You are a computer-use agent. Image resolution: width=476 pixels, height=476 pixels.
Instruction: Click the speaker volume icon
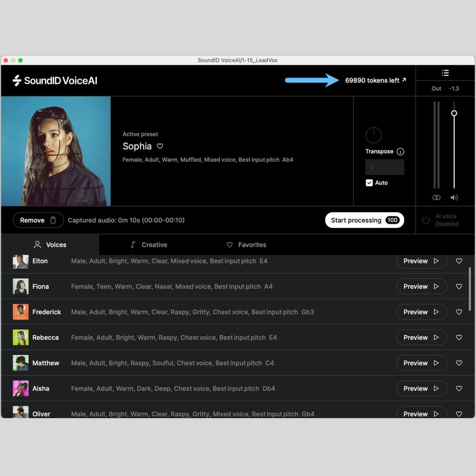[x=454, y=198]
